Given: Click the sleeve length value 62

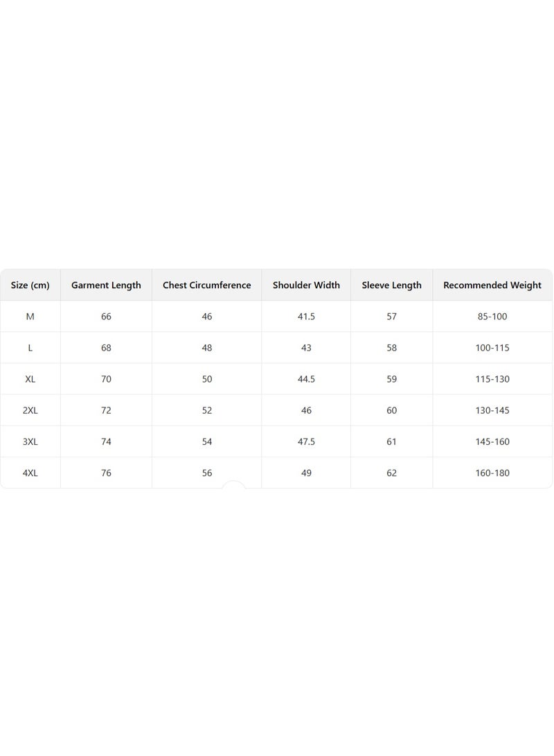Looking at the screenshot, I should pyautogui.click(x=391, y=473).
